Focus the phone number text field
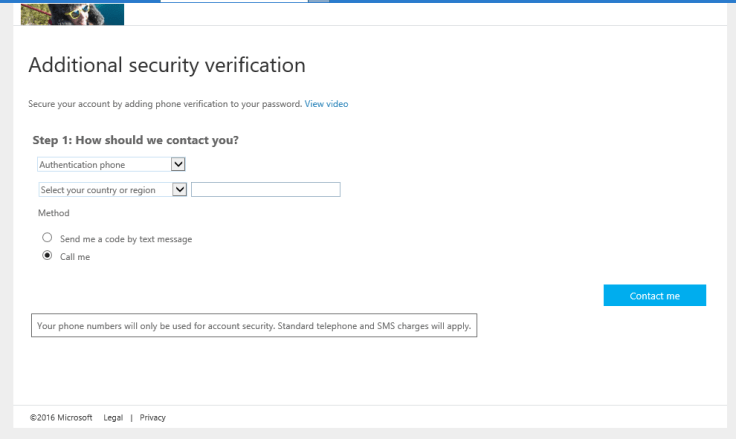736x439 pixels. pyautogui.click(x=265, y=189)
